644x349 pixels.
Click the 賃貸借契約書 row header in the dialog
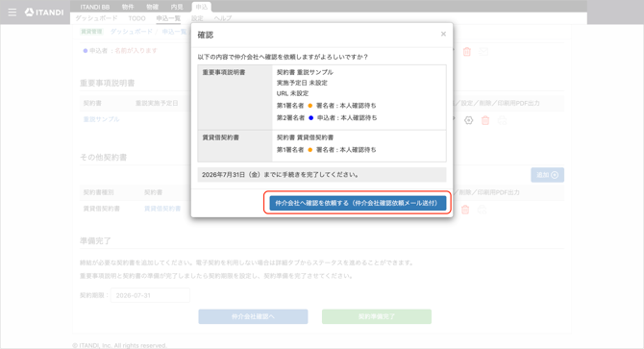pyautogui.click(x=235, y=146)
